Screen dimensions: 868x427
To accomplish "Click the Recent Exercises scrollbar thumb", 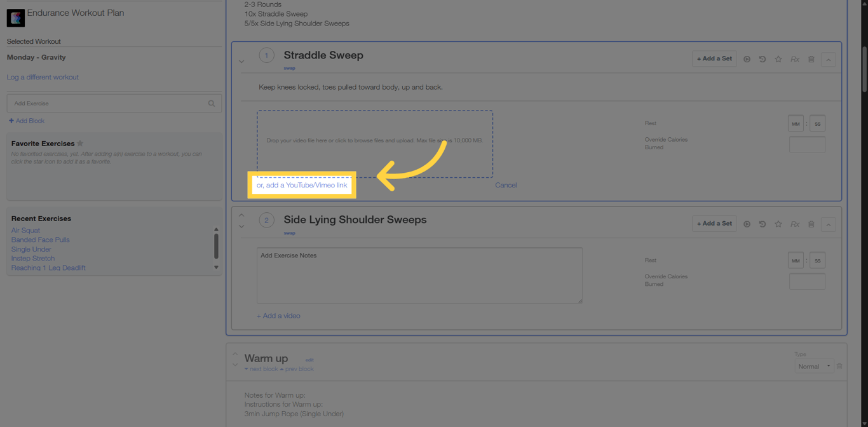I will (216, 247).
